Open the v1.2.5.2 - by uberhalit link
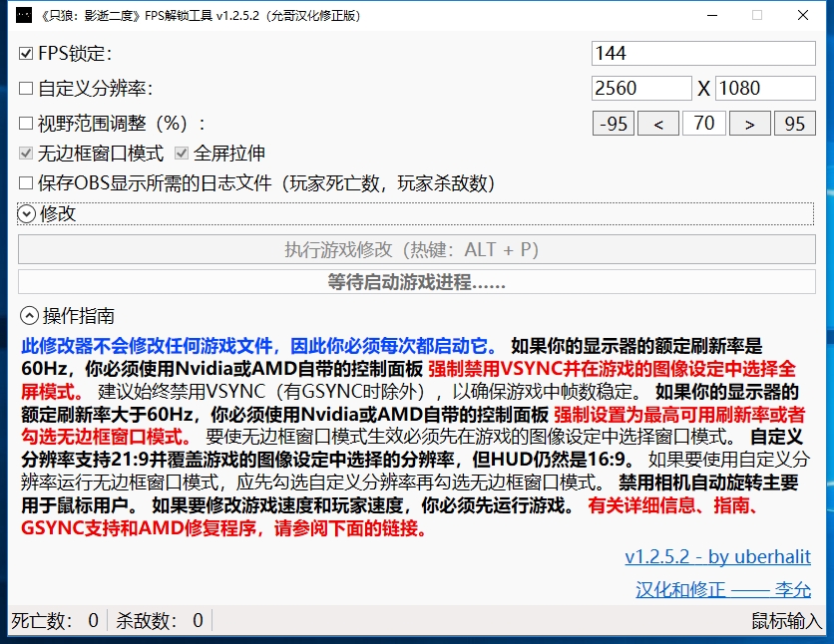The width and height of the screenshot is (834, 644). click(x=717, y=556)
